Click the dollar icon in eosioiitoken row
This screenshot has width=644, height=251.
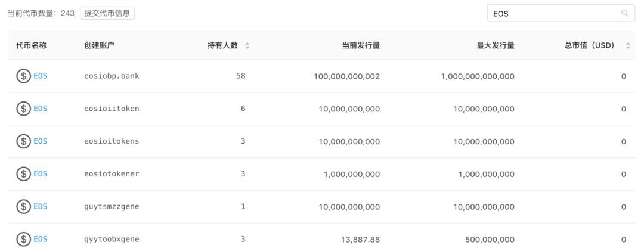[23, 109]
